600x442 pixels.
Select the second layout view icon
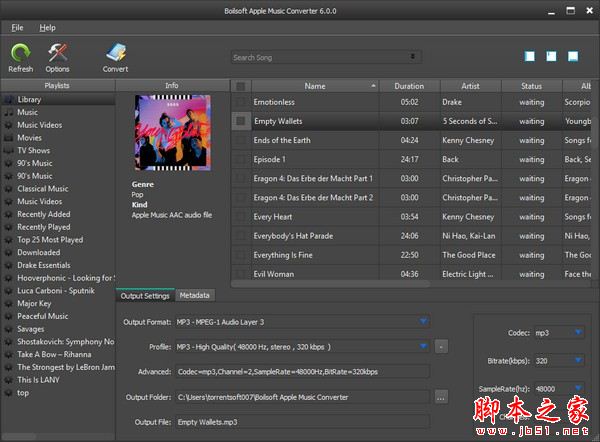coord(551,57)
